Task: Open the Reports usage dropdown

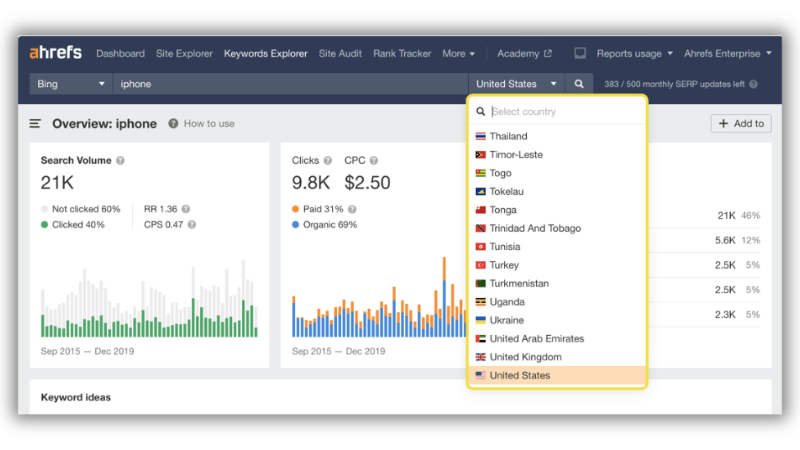Action: point(635,54)
